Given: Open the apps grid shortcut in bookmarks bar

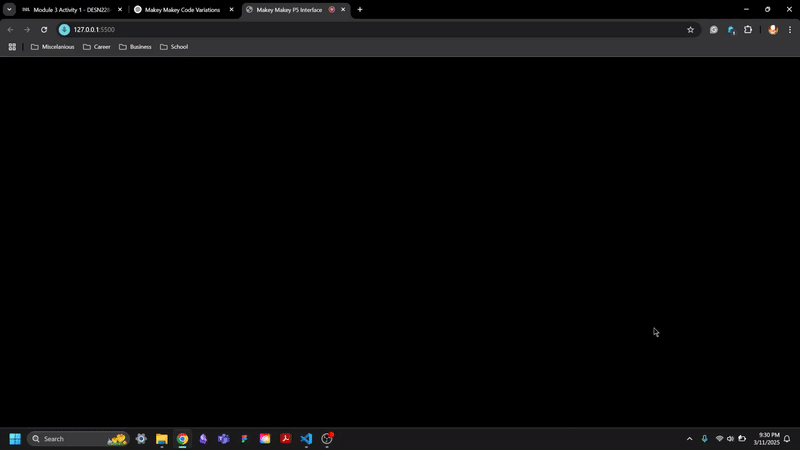Looking at the screenshot, I should (x=12, y=47).
